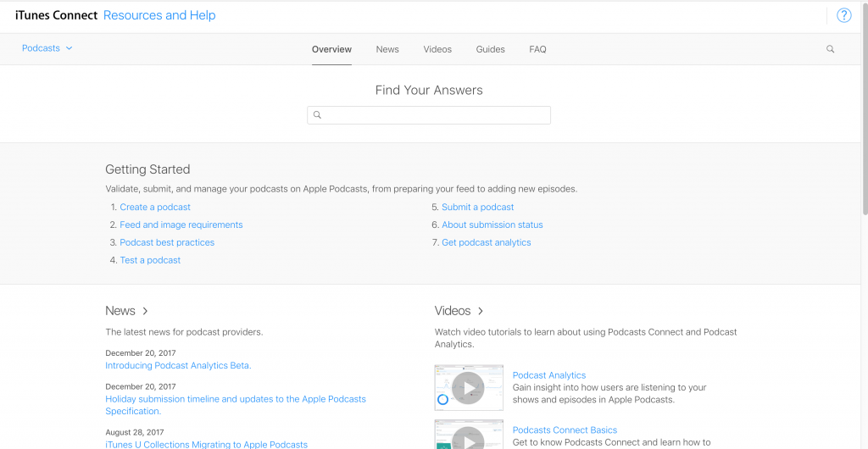Open the Resources and Help link
This screenshot has width=868, height=449.
point(159,15)
